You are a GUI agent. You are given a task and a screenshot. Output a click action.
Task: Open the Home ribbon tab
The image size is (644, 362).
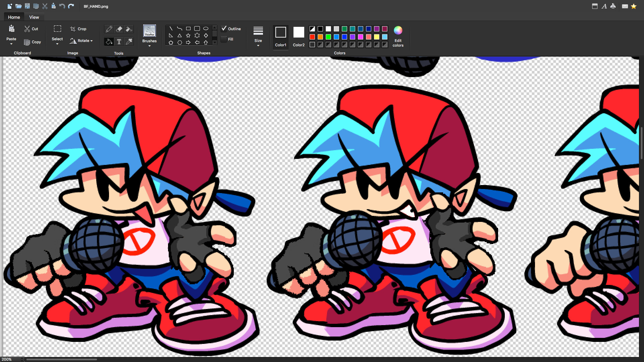pyautogui.click(x=14, y=17)
